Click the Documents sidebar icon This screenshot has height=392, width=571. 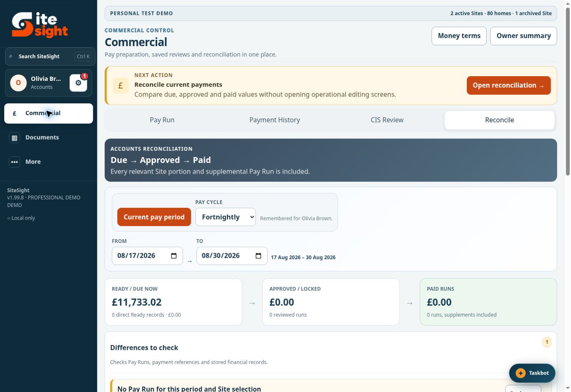[14, 138]
